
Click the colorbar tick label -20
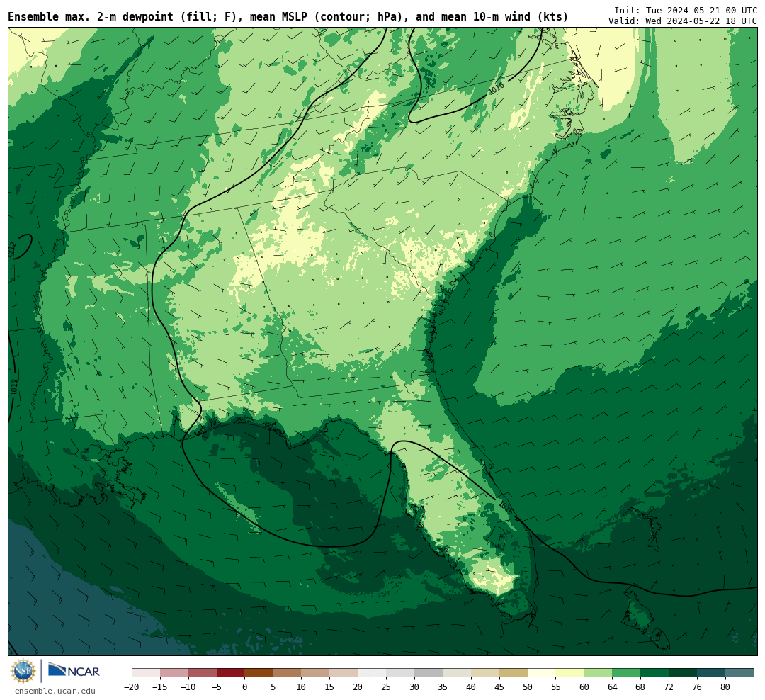coord(132,687)
